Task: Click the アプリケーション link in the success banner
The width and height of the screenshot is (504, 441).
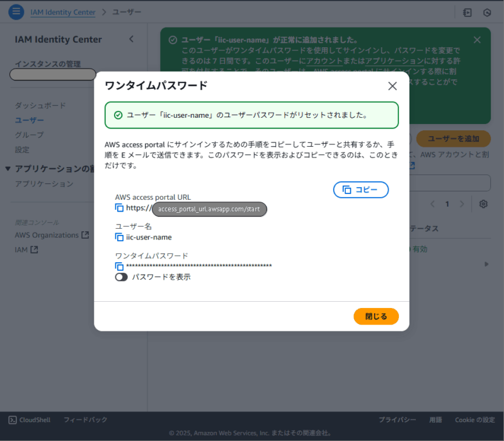Action: [x=394, y=60]
